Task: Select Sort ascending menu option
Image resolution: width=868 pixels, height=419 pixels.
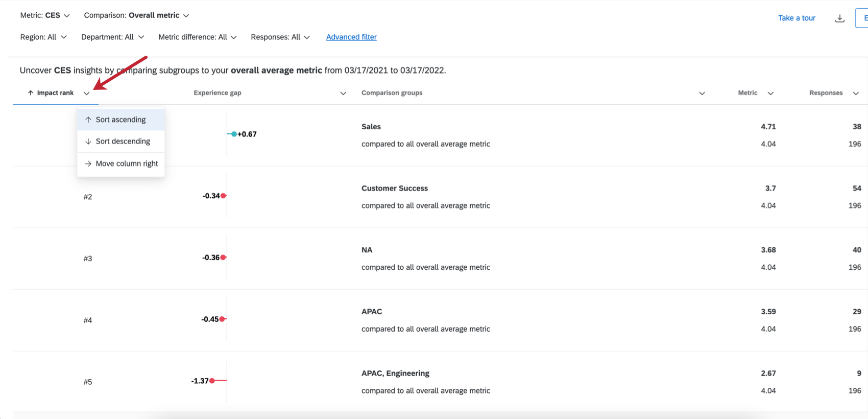Action: (120, 120)
